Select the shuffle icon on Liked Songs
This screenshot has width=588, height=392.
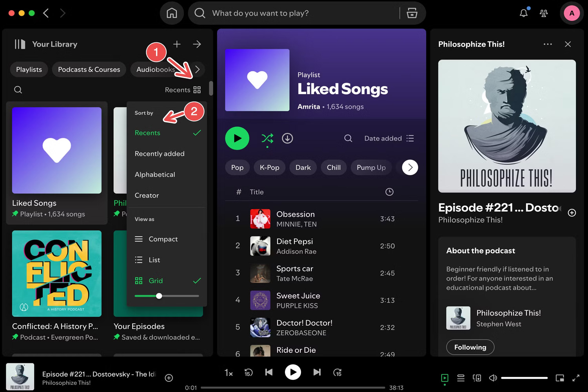267,138
